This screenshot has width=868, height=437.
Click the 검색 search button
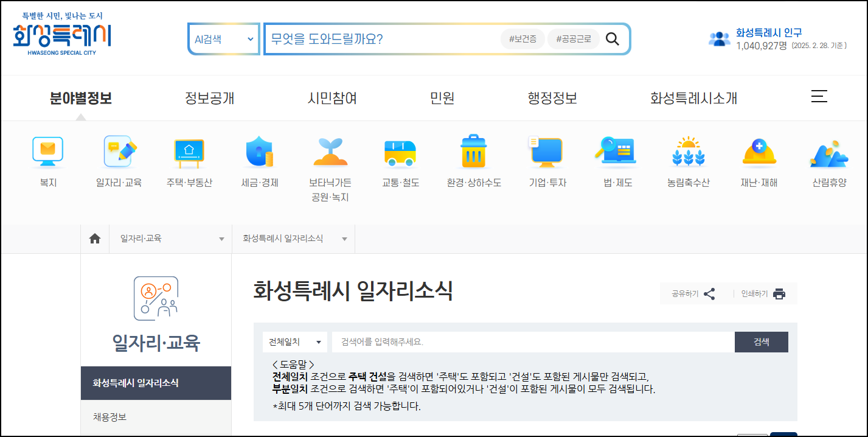coord(761,341)
